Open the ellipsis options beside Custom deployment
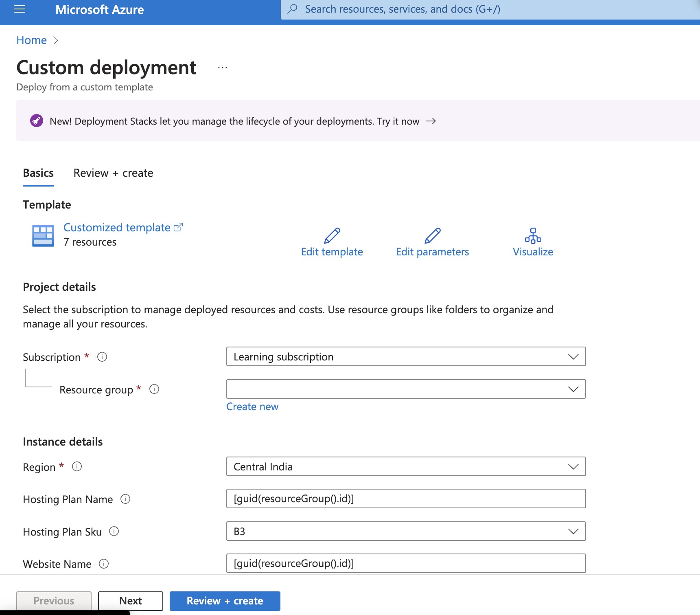Viewport: 700px width, 615px height. (x=223, y=68)
